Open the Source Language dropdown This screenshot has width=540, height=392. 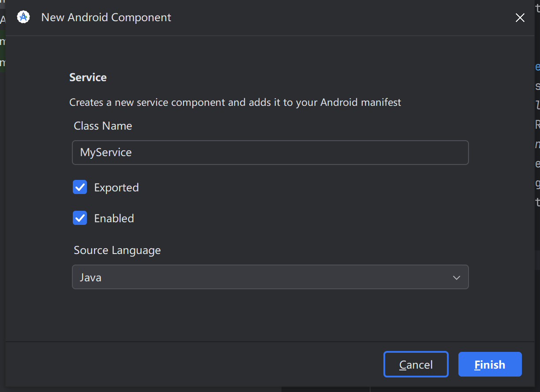click(270, 277)
